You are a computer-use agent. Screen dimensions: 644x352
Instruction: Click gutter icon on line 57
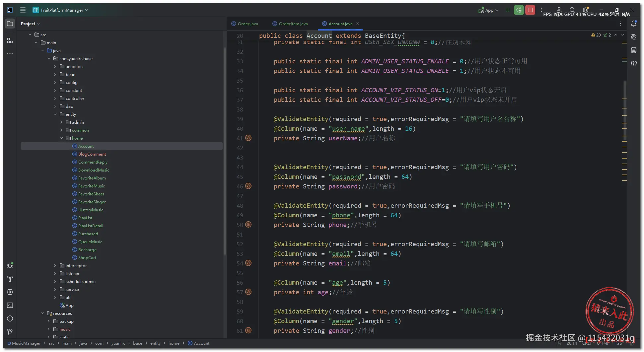click(248, 292)
